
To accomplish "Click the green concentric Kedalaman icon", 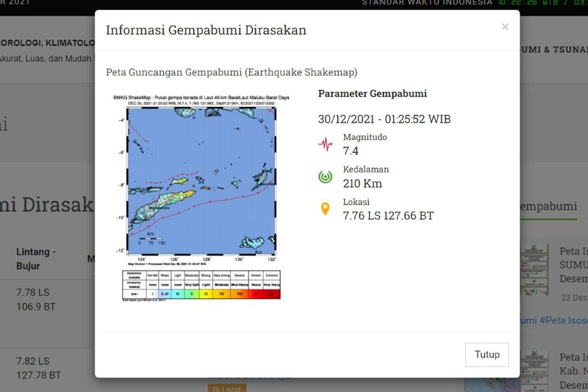I will pyautogui.click(x=325, y=177).
